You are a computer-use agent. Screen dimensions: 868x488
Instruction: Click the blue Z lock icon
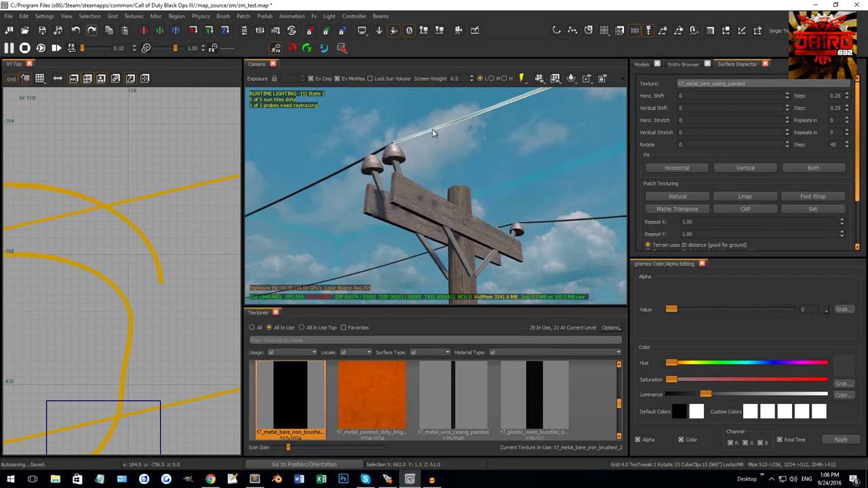coord(342,30)
